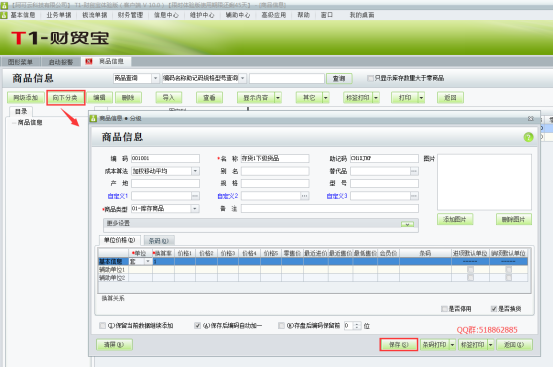Click the 添加图片 button
Image resolution: width=553 pixels, height=368 pixels.
455,219
